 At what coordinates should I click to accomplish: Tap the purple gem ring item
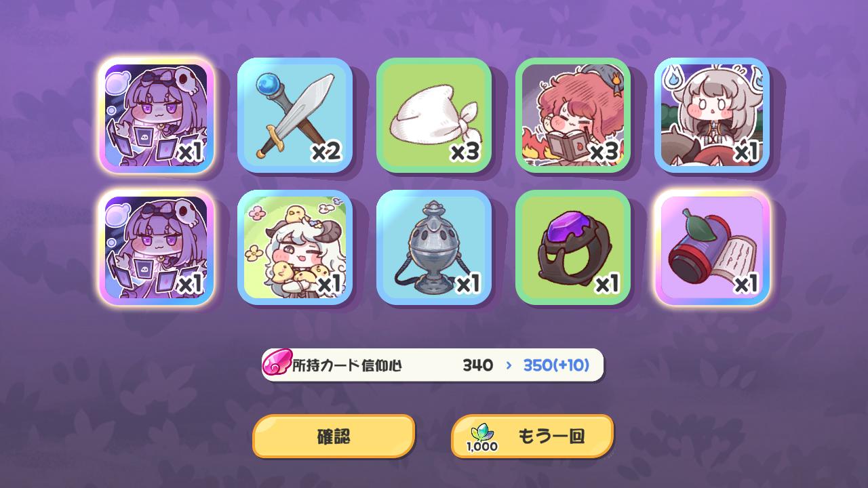click(573, 247)
